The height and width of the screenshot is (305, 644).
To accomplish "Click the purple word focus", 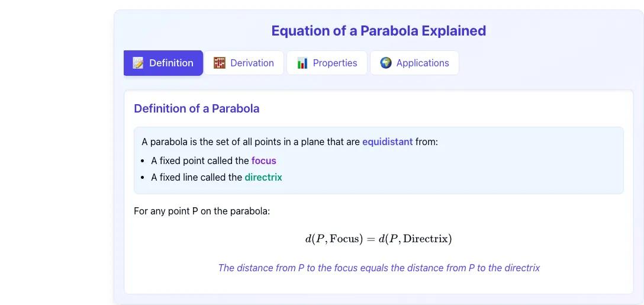I will pos(263,160).
